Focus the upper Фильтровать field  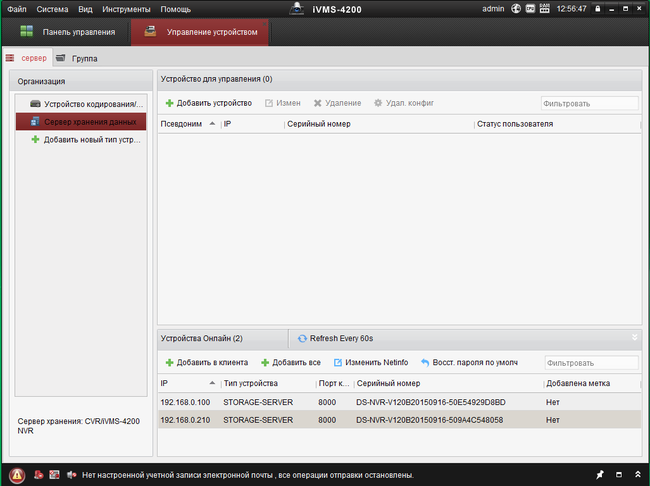(589, 103)
